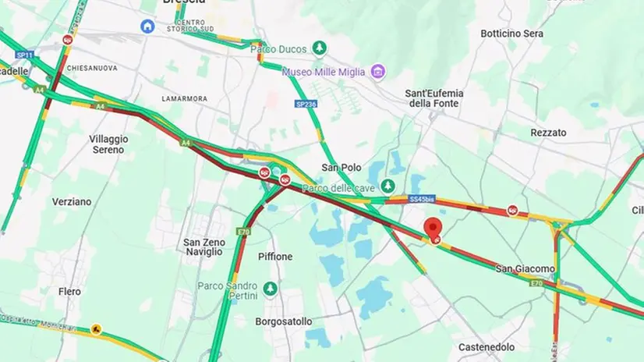This screenshot has width=644, height=362.
Task: Select the Parco Sandro Pertini tree icon
Action: click(x=270, y=288)
